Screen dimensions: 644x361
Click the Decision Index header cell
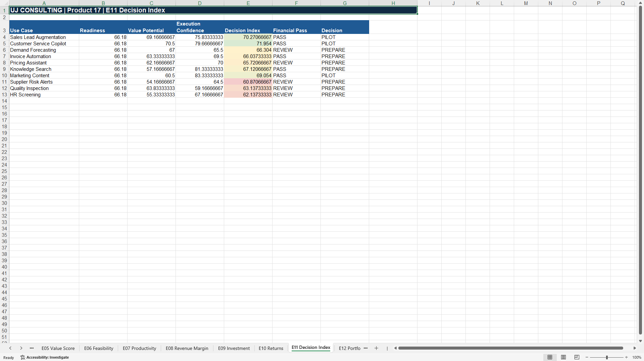(248, 27)
